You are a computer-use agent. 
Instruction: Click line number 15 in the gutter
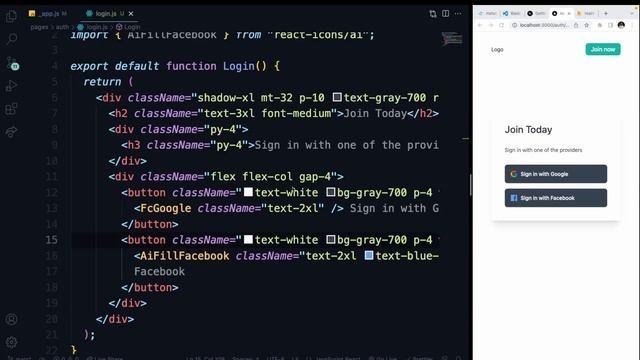51,240
